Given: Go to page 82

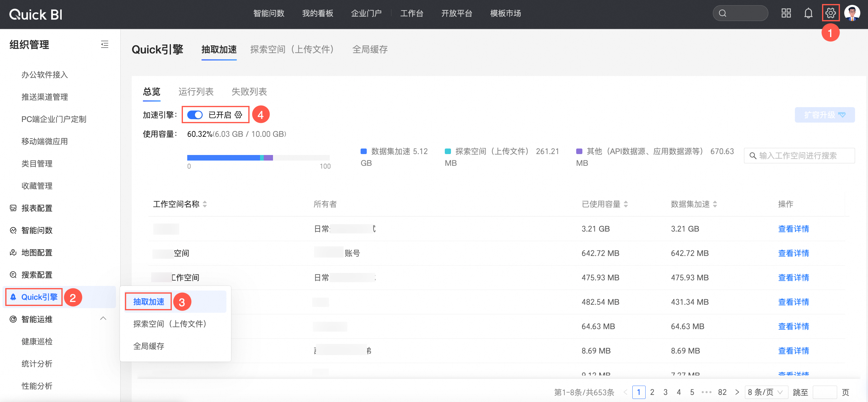Looking at the screenshot, I should click(722, 392).
